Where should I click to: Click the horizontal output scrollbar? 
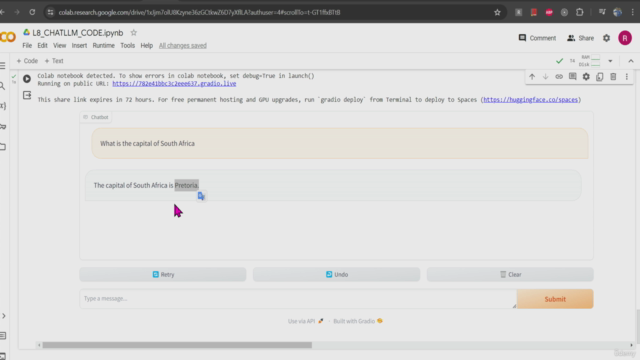(177, 345)
